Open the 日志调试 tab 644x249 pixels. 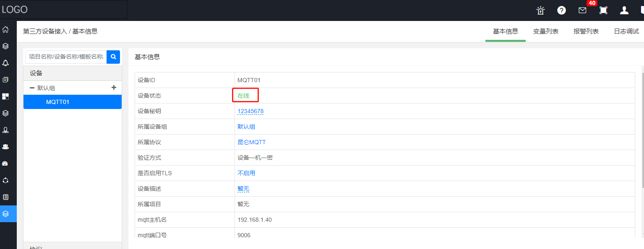(x=626, y=31)
